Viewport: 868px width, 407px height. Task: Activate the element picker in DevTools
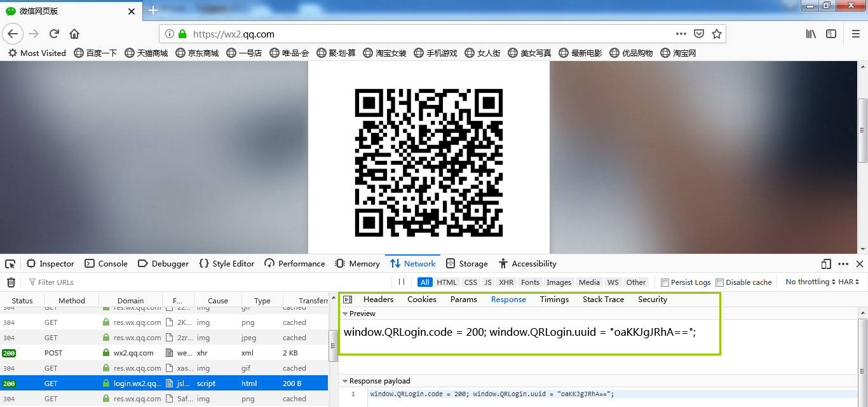point(10,264)
